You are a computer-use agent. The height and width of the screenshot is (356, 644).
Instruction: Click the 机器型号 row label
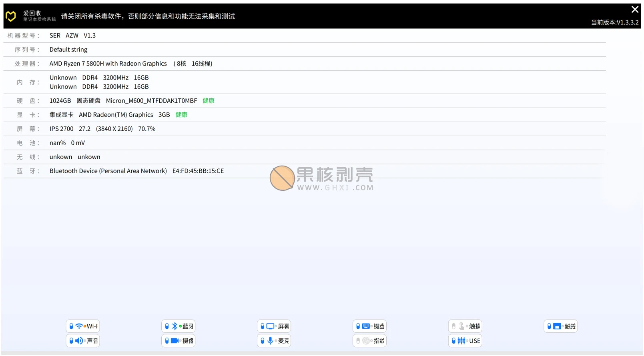[x=24, y=36]
